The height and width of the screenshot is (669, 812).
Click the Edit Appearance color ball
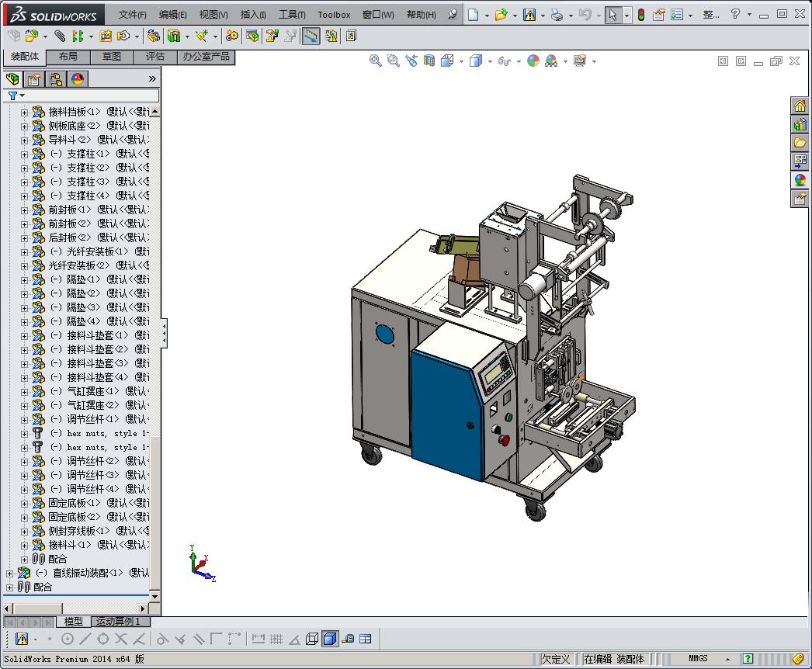[x=533, y=61]
